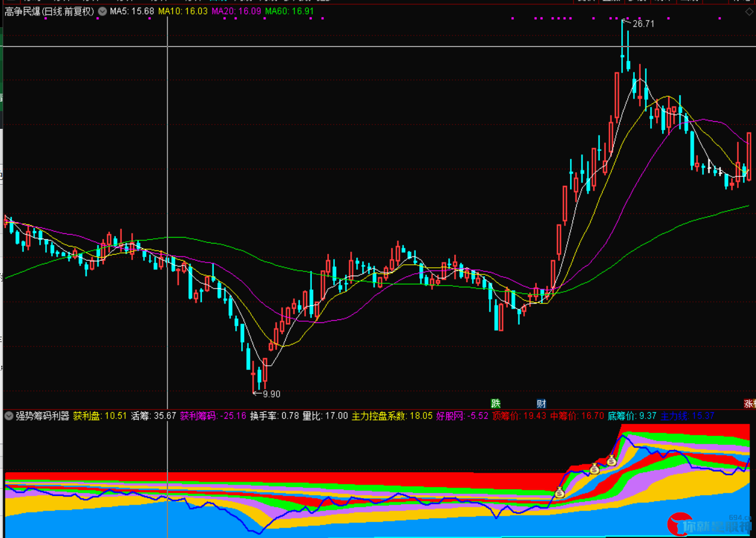Click the 主力线: 15.37 value
The height and width of the screenshot is (538, 756).
[687, 416]
